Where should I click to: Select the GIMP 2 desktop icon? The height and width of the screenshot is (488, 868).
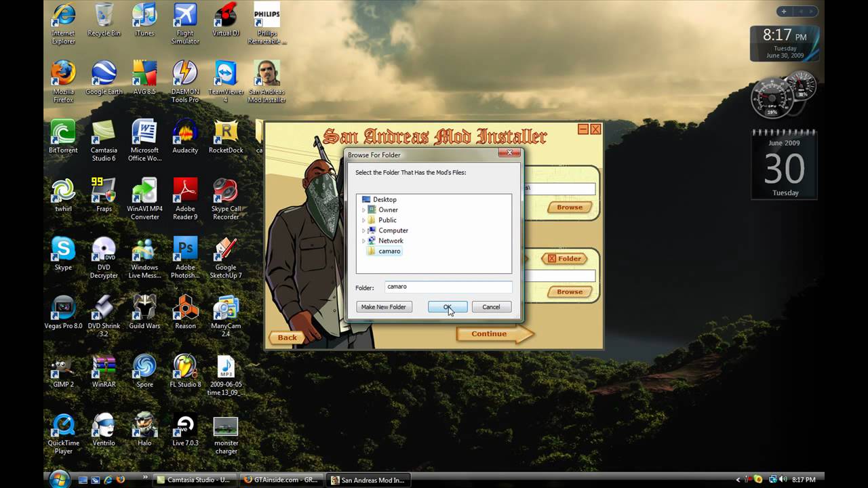click(63, 371)
